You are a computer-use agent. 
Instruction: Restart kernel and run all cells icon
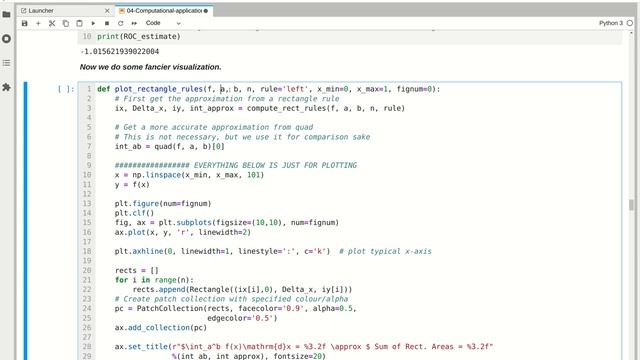click(134, 23)
